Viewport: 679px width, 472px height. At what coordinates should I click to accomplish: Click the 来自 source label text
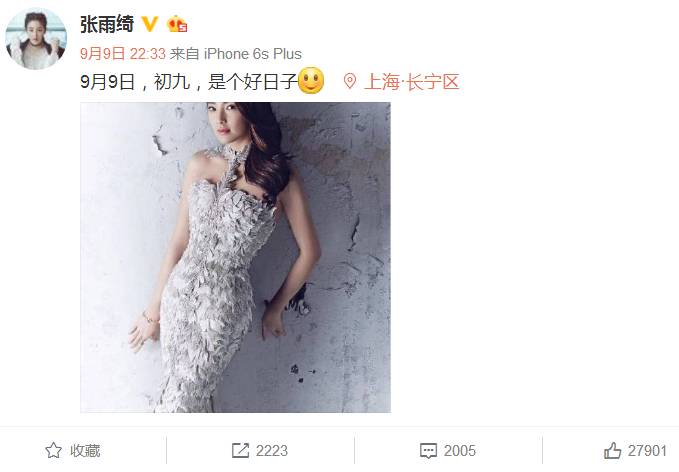coord(185,54)
